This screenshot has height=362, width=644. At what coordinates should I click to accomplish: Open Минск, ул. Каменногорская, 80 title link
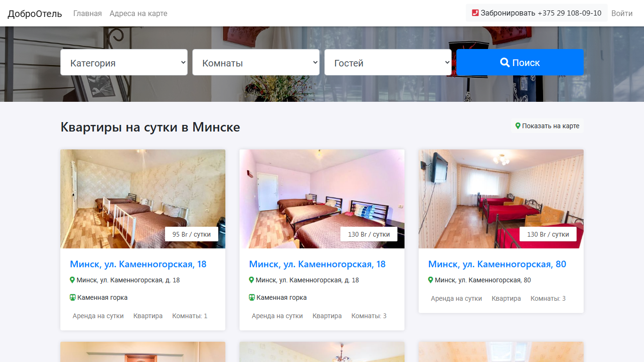click(x=497, y=264)
